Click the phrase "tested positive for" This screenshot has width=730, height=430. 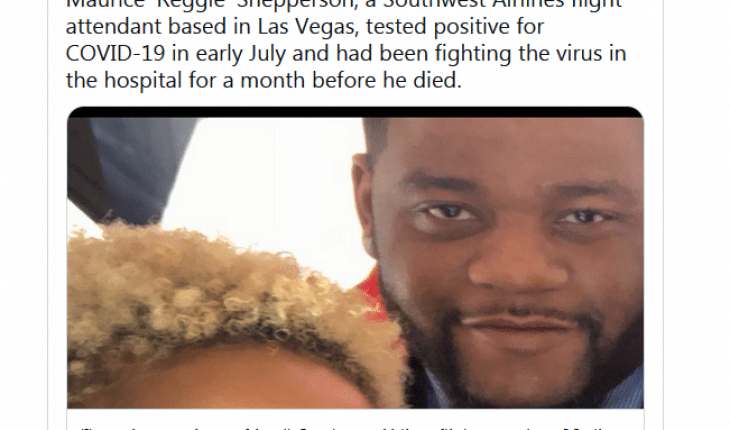pos(455,27)
